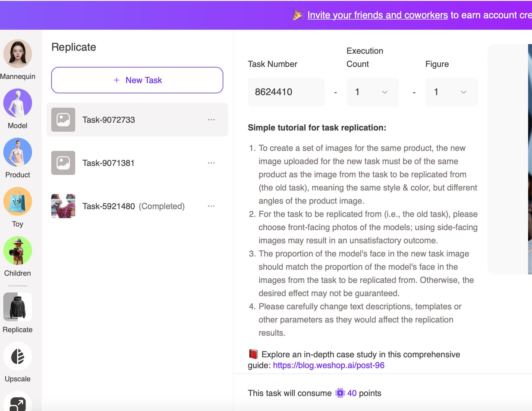Open the Replicate hoodie icon

[x=18, y=307]
